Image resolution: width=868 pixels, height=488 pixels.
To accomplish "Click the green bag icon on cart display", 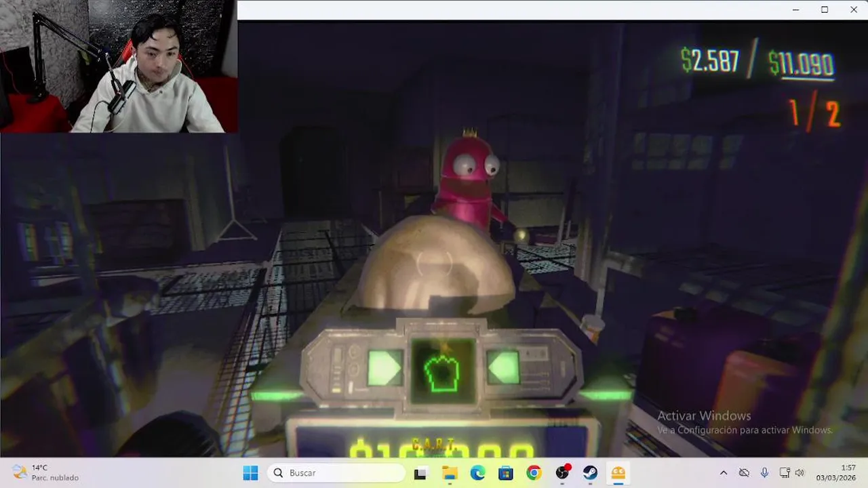I will tap(442, 373).
